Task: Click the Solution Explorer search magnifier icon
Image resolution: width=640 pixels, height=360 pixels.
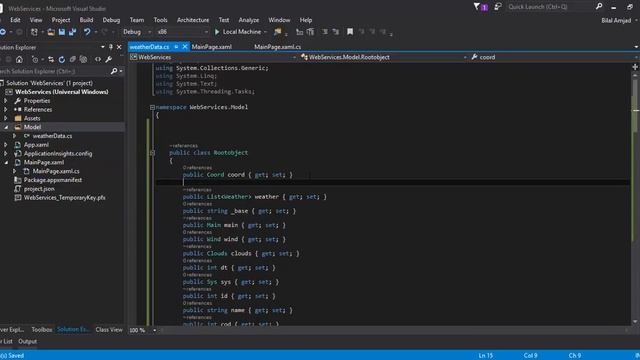Action: click(x=114, y=71)
